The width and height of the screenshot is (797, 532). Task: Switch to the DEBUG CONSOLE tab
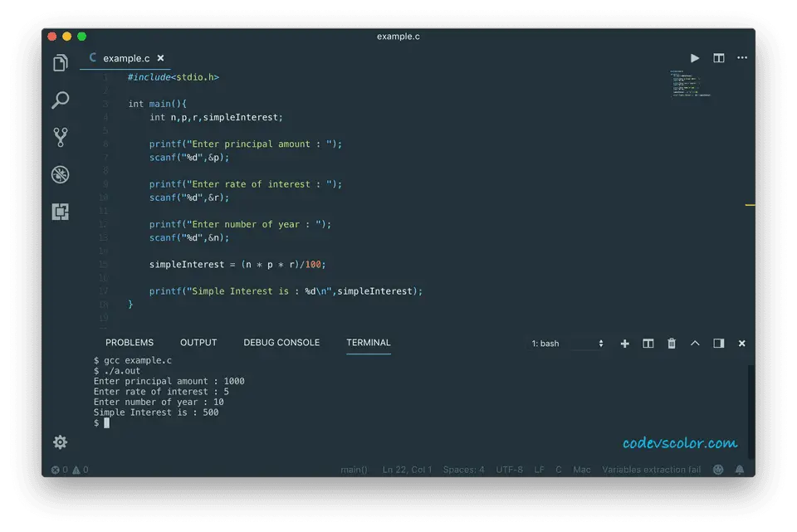pyautogui.click(x=281, y=343)
